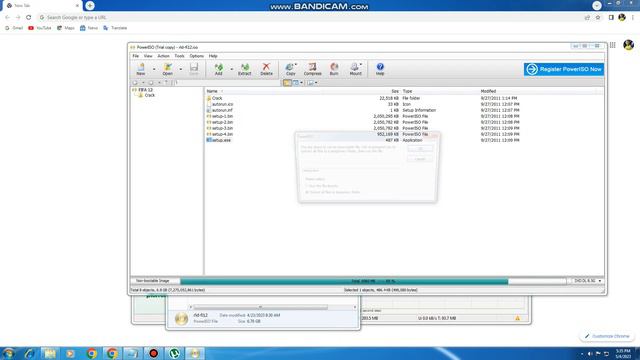Click the bookmark star in Chrome address bar
Image resolution: width=640 pixels, height=360 pixels.
click(x=598, y=18)
